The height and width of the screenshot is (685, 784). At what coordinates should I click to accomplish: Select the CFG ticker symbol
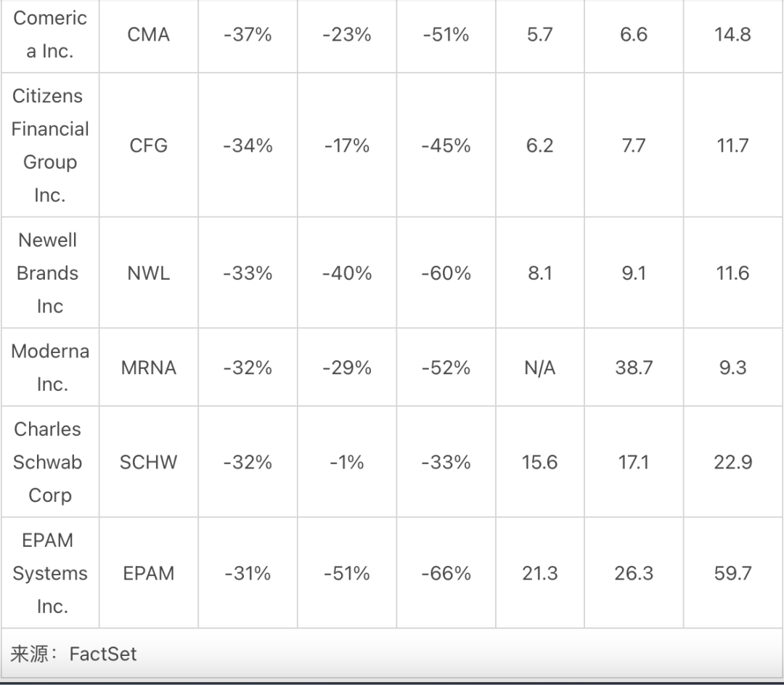149,145
